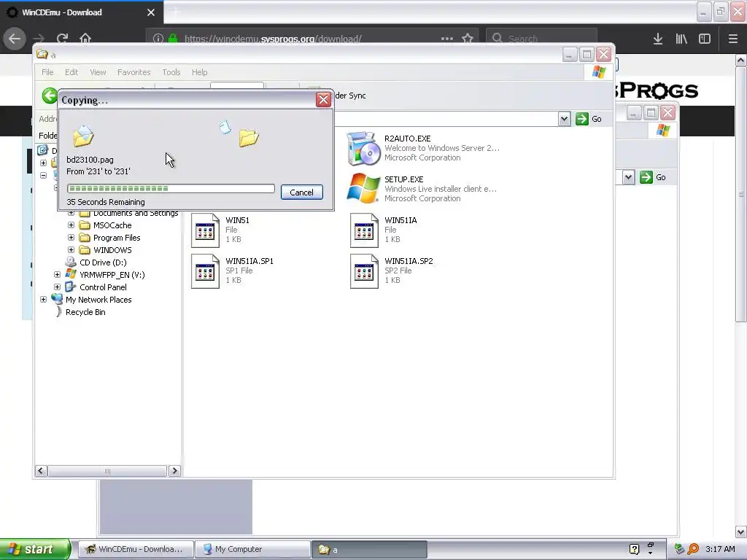Click the green padlock security icon
747x560 pixels.
pyautogui.click(x=173, y=39)
